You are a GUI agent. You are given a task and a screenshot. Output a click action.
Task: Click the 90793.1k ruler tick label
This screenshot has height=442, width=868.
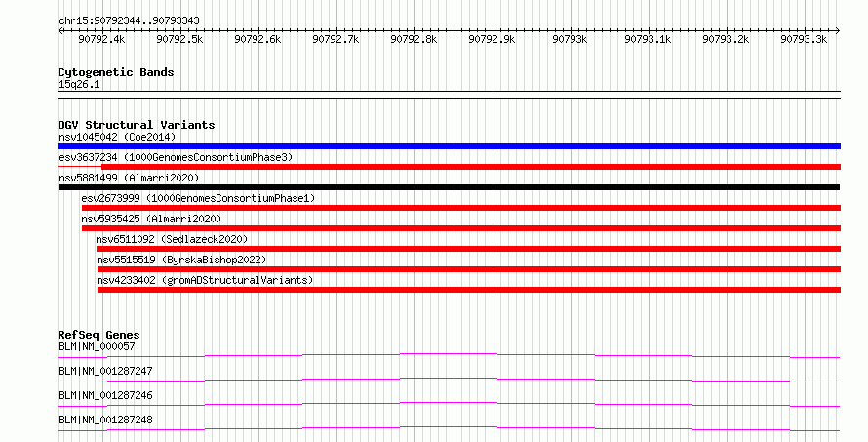[x=649, y=39]
